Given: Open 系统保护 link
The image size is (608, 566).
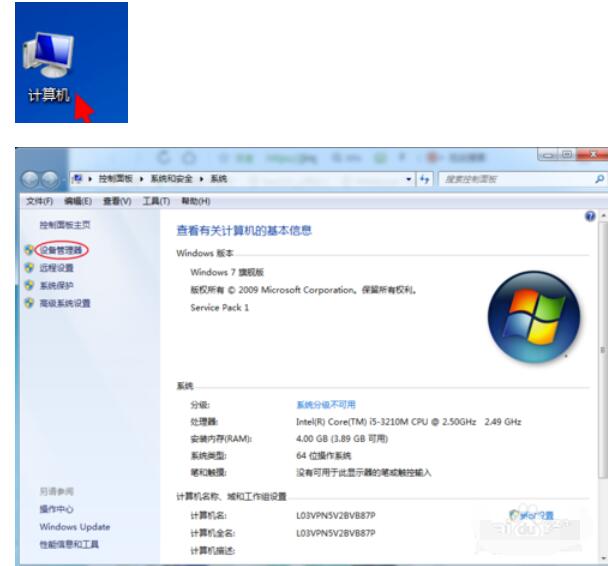Looking at the screenshot, I should (56, 285).
